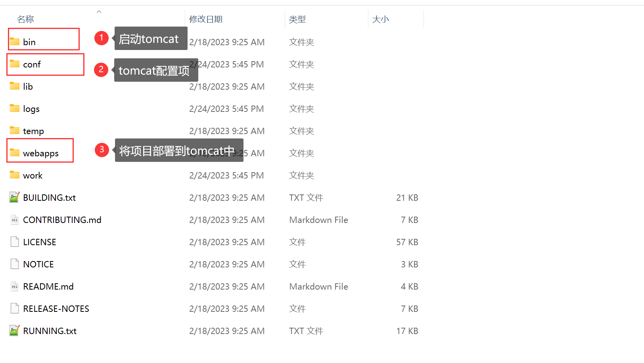Screen dimensions: 644x363
Task: Select the conf folder icon
Action: 15,64
